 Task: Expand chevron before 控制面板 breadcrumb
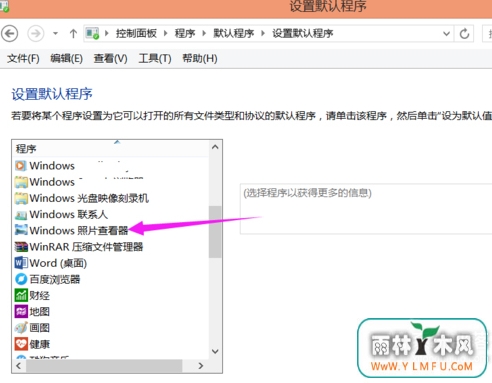[107, 33]
